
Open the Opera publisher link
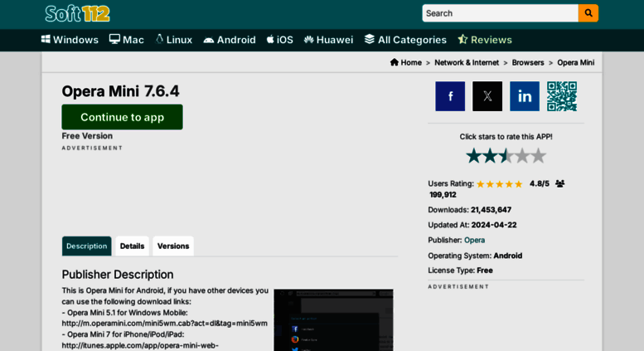coord(474,240)
